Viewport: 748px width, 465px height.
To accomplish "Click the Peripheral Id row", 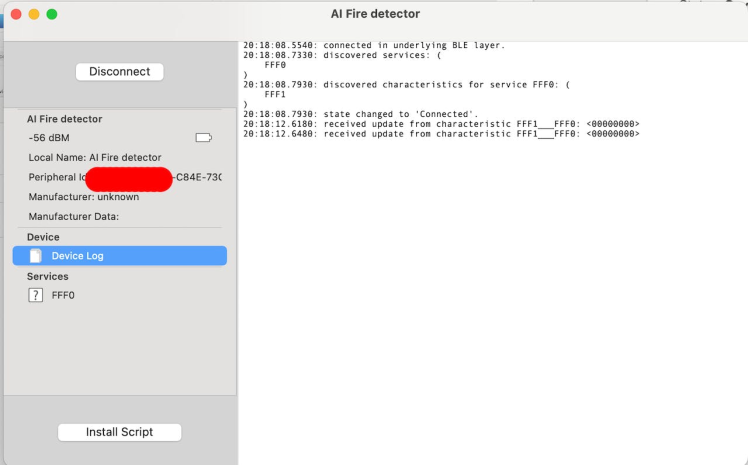I will pos(125,177).
